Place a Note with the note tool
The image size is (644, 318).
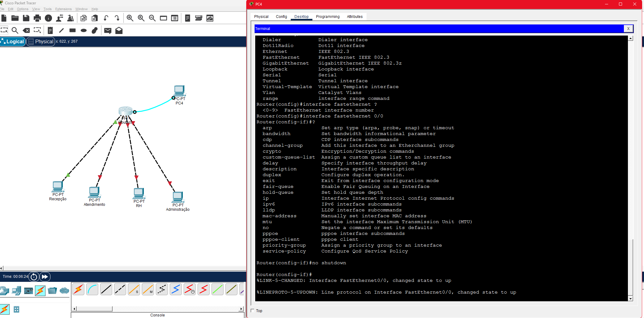50,30
